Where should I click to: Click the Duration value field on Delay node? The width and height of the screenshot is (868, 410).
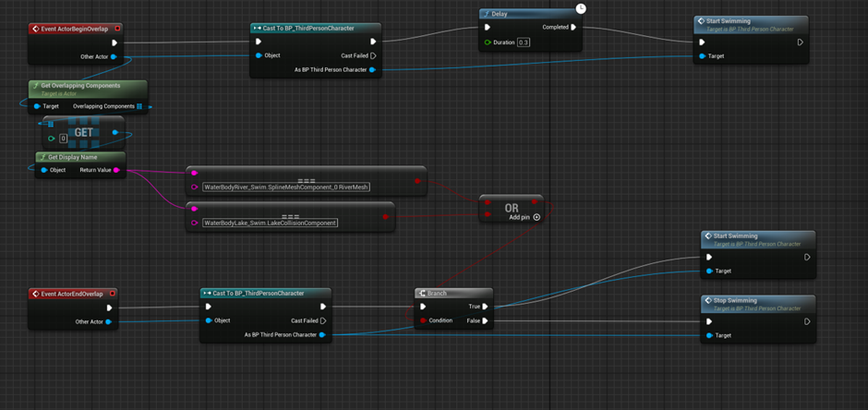pyautogui.click(x=524, y=42)
